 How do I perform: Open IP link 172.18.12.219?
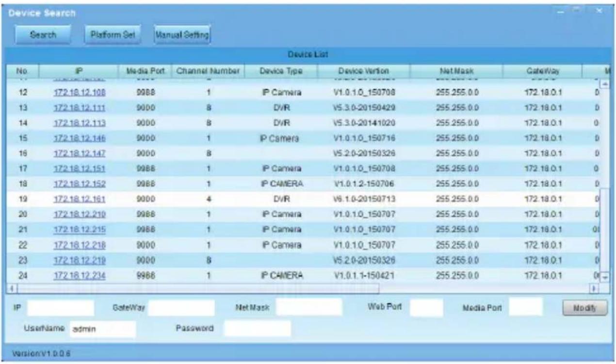point(80,260)
